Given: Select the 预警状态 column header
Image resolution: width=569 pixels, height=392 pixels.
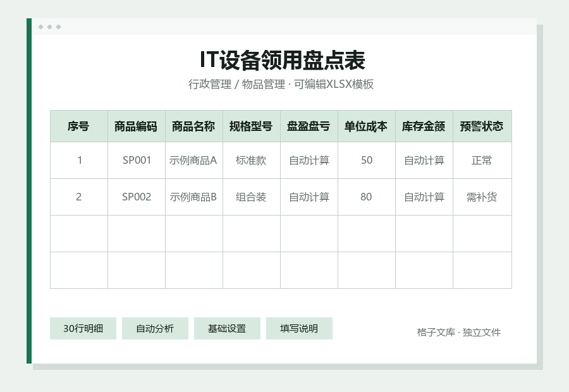Looking at the screenshot, I should tap(482, 126).
